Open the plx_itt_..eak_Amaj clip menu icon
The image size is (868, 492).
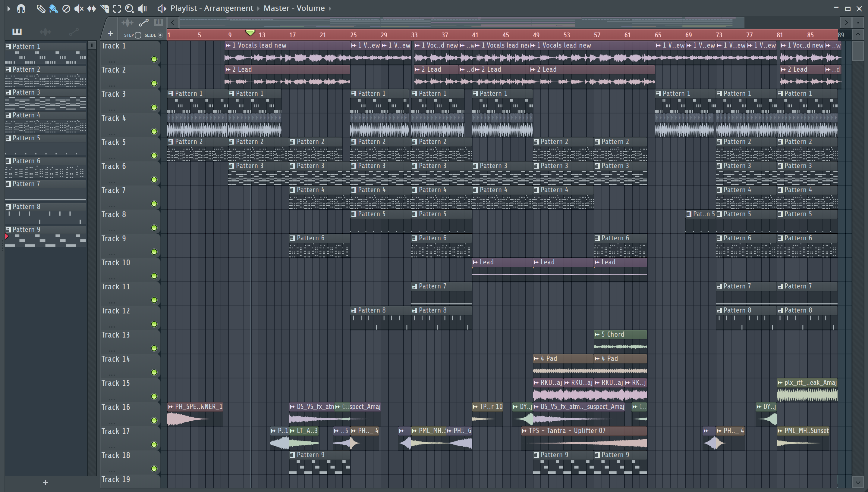point(780,383)
